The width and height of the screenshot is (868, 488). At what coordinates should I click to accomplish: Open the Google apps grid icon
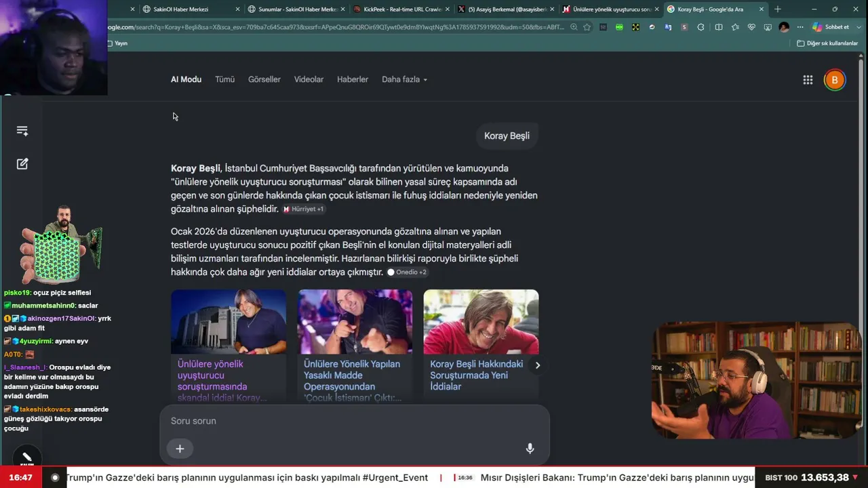point(808,80)
